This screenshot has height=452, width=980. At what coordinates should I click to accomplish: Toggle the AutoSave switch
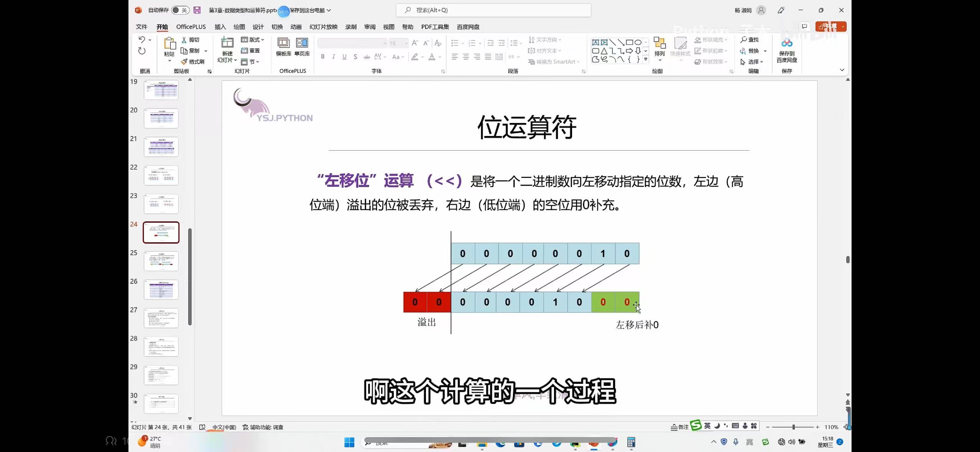180,10
